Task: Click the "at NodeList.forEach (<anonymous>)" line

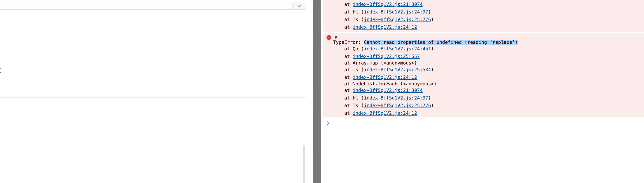Action: point(390,84)
